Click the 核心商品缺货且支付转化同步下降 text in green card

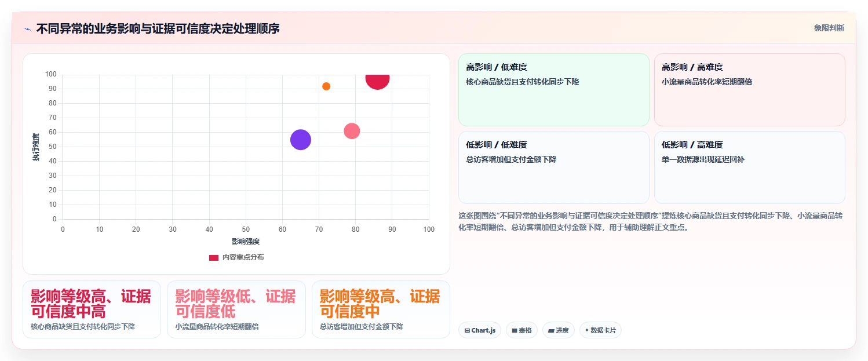[523, 82]
